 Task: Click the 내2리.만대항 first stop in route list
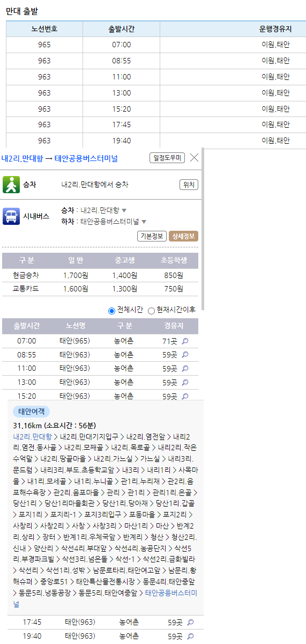33,437
